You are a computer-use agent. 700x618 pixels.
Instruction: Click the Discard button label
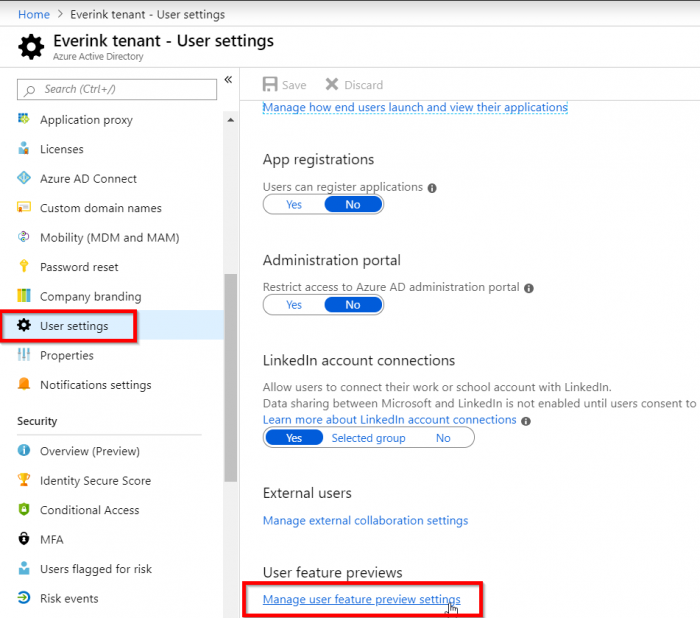click(363, 85)
